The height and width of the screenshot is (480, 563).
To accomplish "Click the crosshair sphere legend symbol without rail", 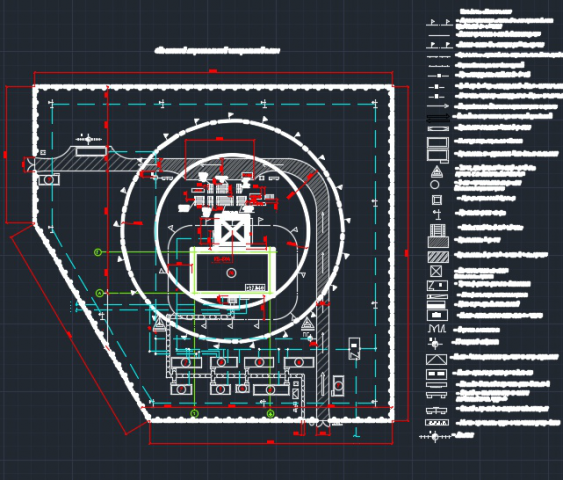I will 435,344.
